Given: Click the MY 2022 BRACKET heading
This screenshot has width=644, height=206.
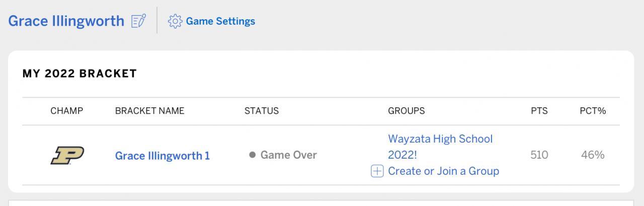Looking at the screenshot, I should [x=79, y=74].
